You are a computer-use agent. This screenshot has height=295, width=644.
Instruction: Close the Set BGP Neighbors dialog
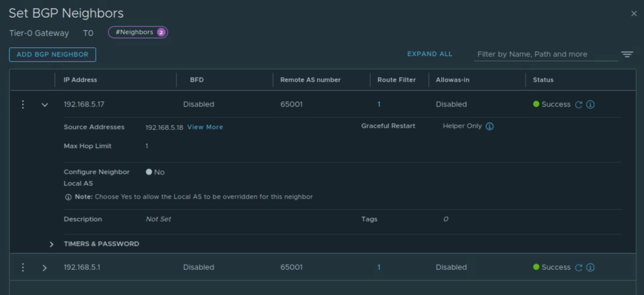(x=634, y=13)
